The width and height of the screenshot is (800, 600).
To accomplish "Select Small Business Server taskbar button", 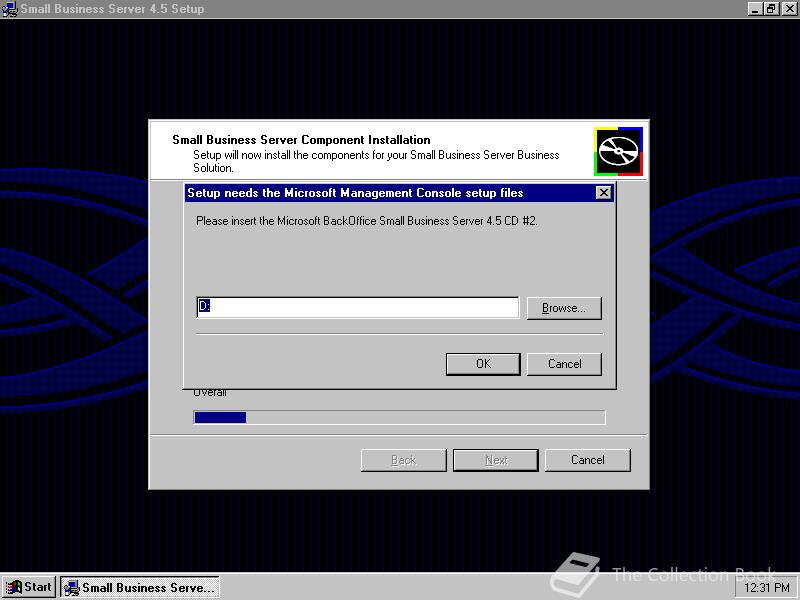I will 140,587.
